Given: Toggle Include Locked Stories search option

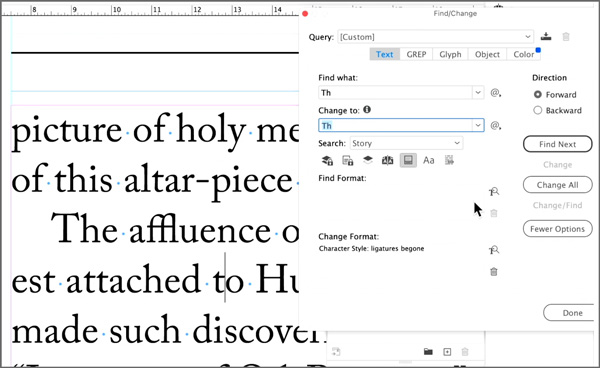Looking at the screenshot, I should point(347,160).
